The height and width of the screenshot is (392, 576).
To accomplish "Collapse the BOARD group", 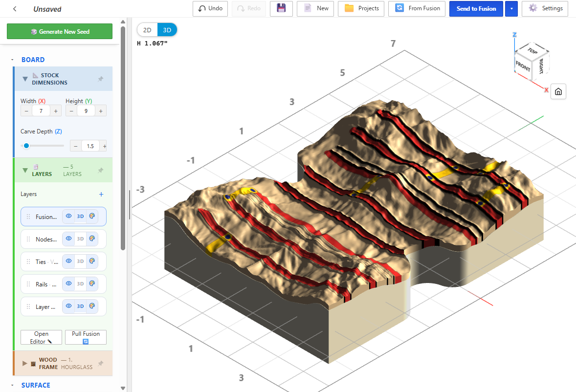I will 12,60.
